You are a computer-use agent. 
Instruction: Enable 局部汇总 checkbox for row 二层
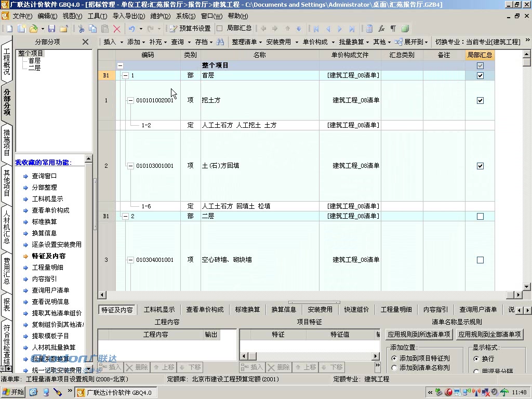click(480, 216)
